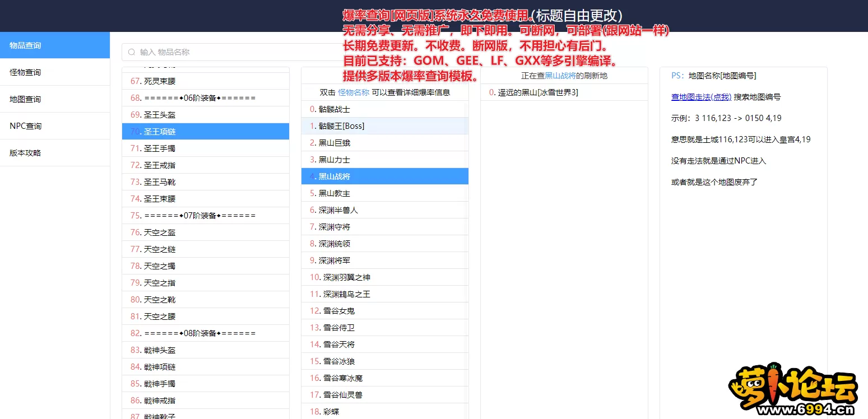Select map 0. 遥远的黑山[冰雪世界3]
Image resolution: width=868 pixels, height=419 pixels.
point(564,92)
